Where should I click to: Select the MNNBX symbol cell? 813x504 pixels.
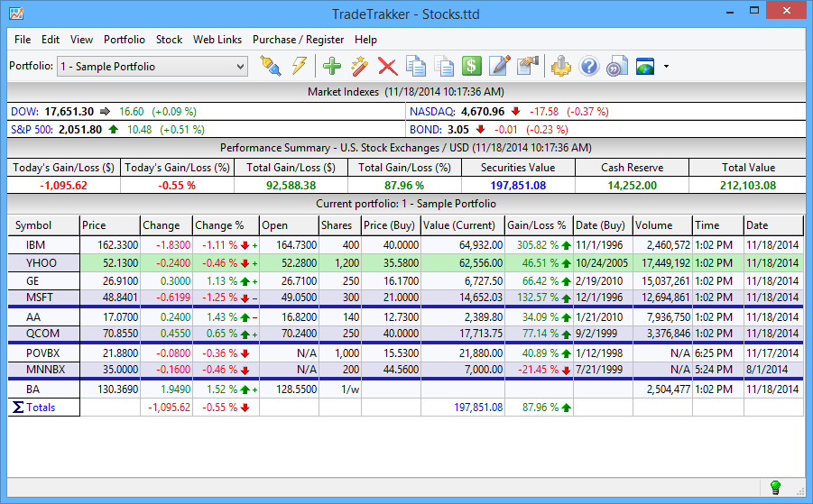pos(43,370)
